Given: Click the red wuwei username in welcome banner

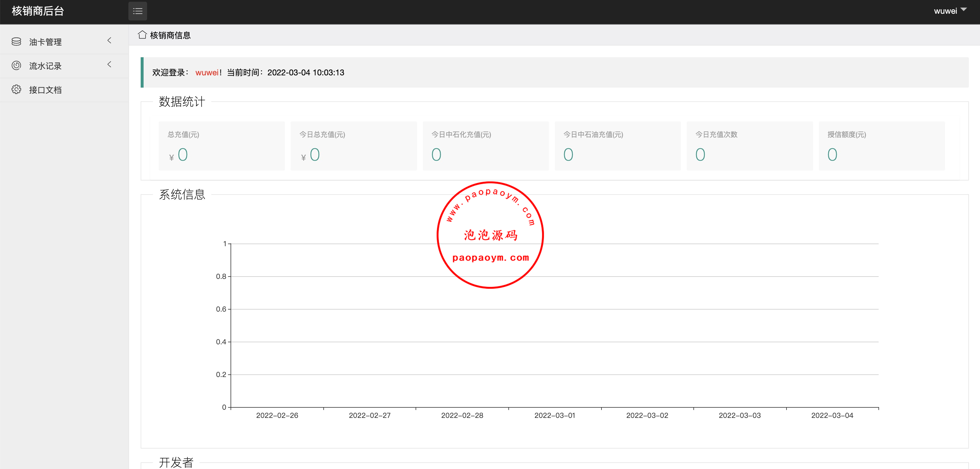Looking at the screenshot, I should [x=207, y=72].
